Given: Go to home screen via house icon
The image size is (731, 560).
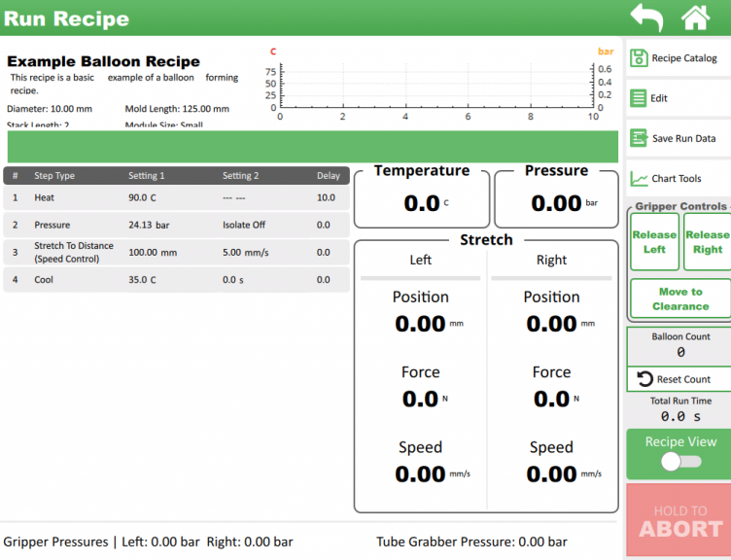Looking at the screenshot, I should [695, 17].
